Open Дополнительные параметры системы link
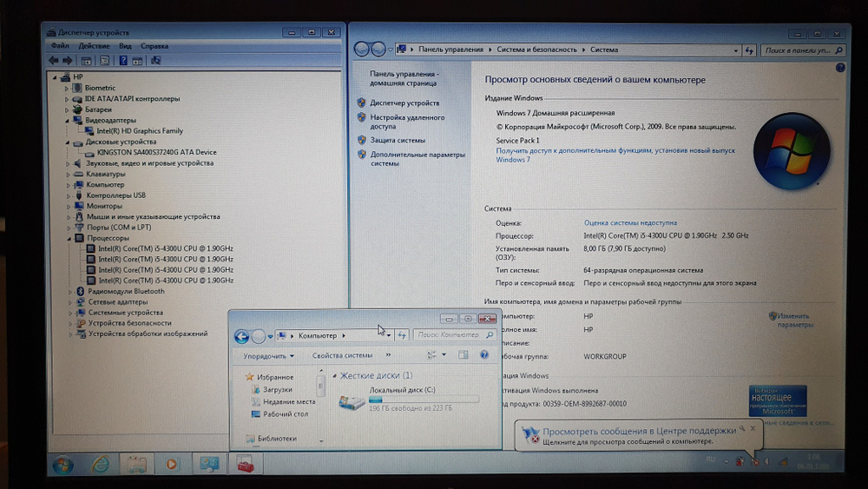This screenshot has height=489, width=868. click(418, 159)
